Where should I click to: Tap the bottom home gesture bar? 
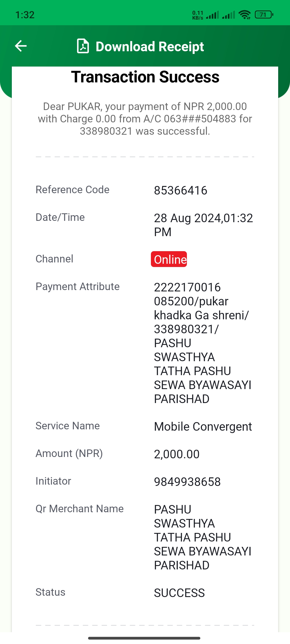(144, 638)
